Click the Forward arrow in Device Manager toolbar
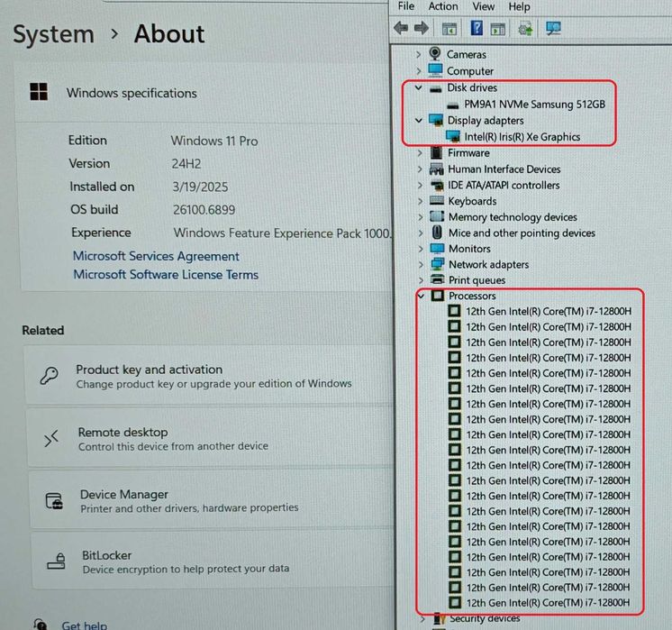 point(422,28)
